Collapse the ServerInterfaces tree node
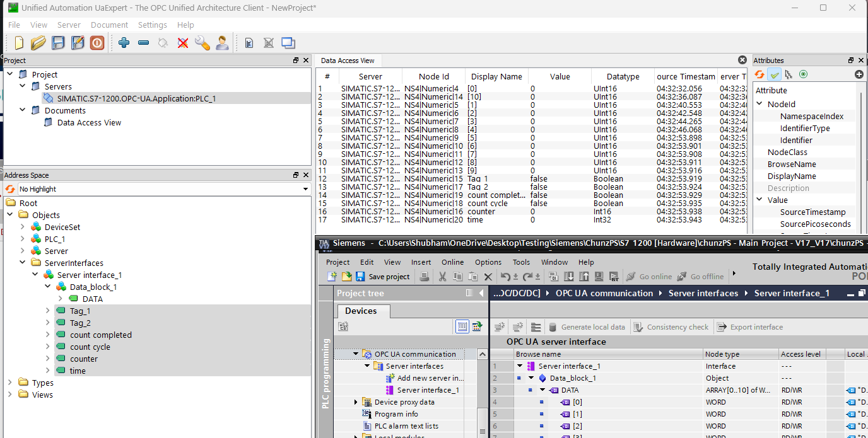Image resolution: width=868 pixels, height=438 pixels. click(23, 263)
